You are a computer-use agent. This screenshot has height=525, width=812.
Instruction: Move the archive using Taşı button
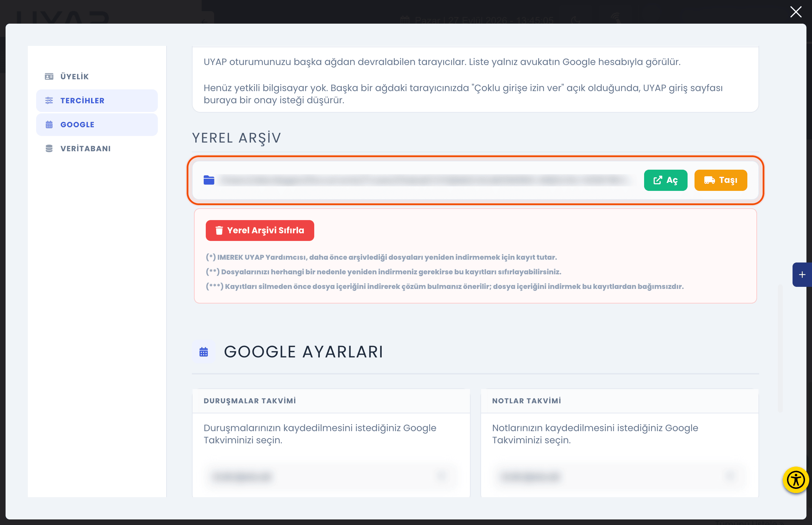[x=721, y=180]
